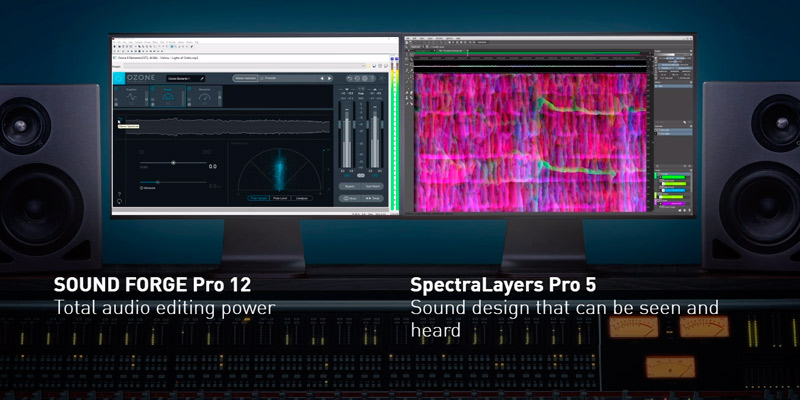This screenshot has width=800, height=400.
Task: Click the Bypass button in Ozone
Action: [349, 187]
